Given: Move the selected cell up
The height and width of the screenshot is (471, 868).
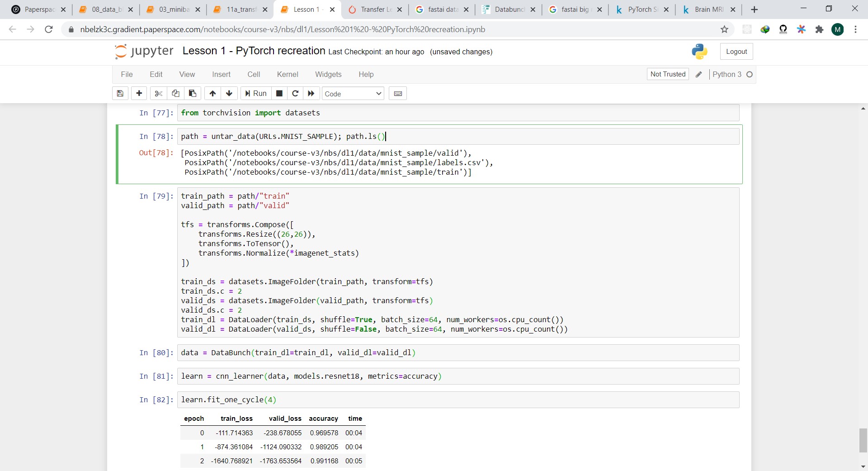Looking at the screenshot, I should pyautogui.click(x=212, y=94).
